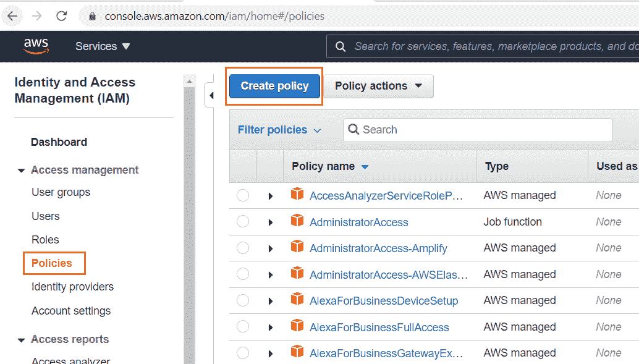Open the Policy actions dropdown
This screenshot has width=639, height=364.
378,86
